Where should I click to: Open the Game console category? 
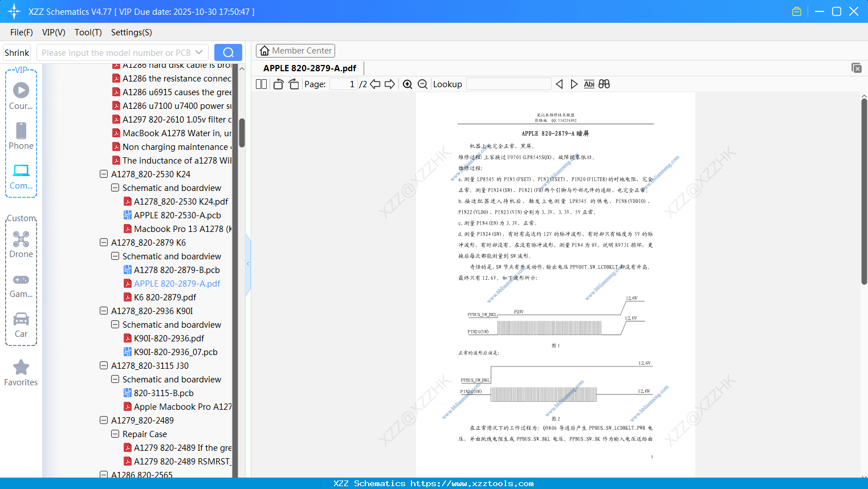click(x=21, y=286)
